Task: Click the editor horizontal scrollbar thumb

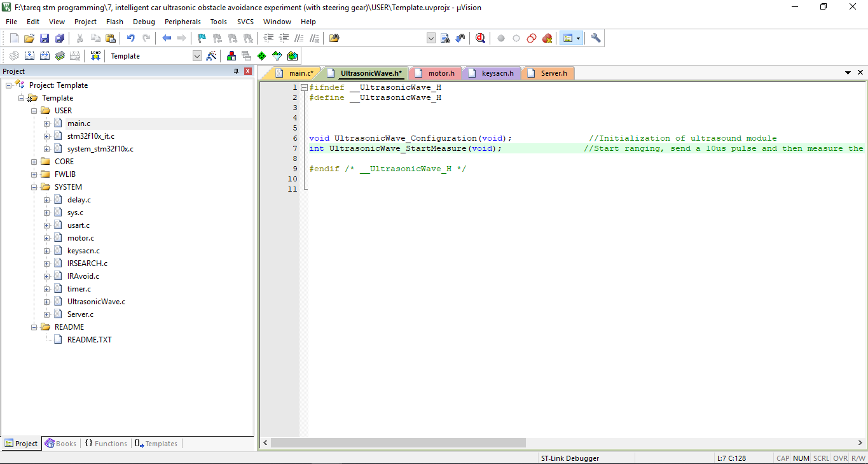Action: click(x=398, y=443)
